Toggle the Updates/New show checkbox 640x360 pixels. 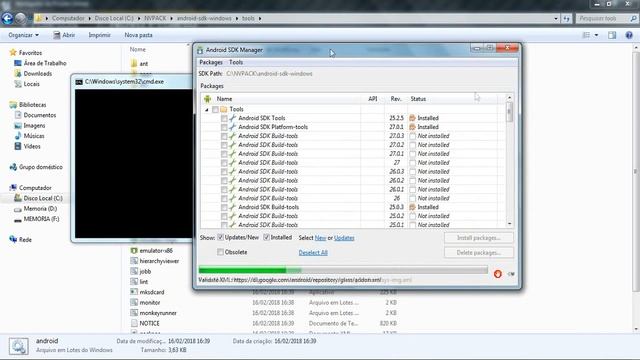click(x=220, y=238)
